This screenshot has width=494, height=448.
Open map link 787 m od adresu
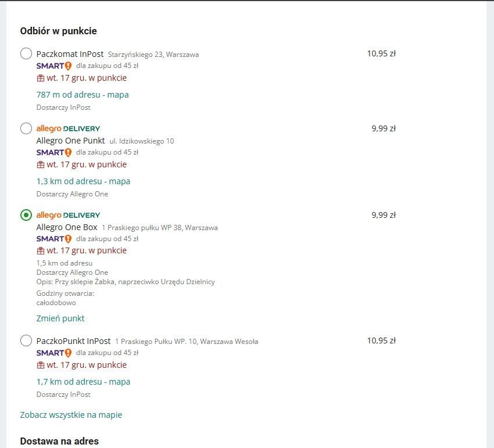point(83,95)
